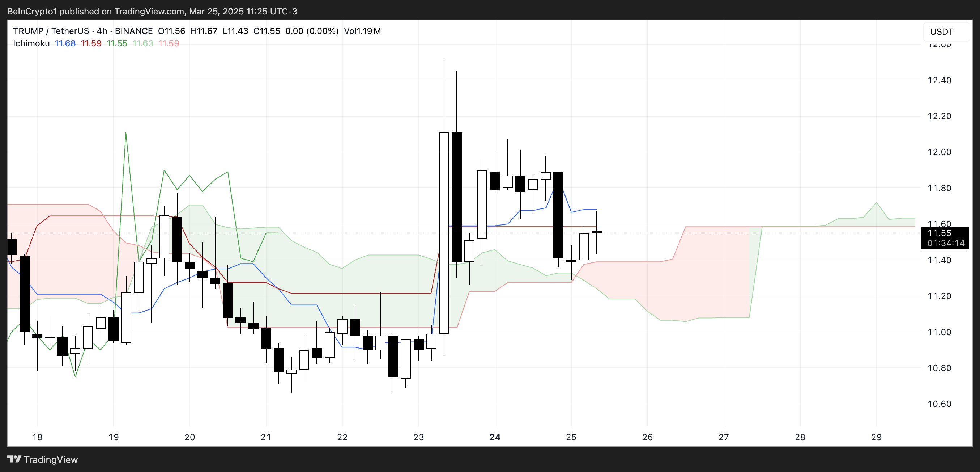
Task: Click the bold 24 date label
Action: tap(495, 437)
